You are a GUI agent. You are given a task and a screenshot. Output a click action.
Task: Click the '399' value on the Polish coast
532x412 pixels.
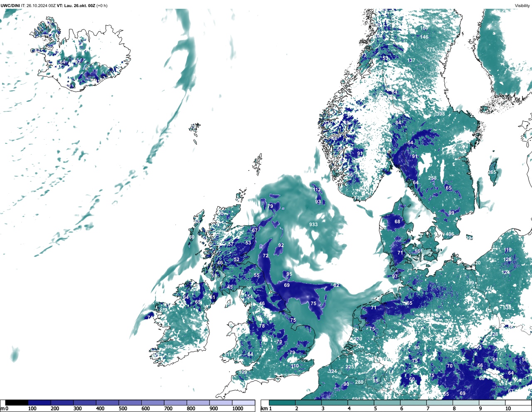coord(470,283)
